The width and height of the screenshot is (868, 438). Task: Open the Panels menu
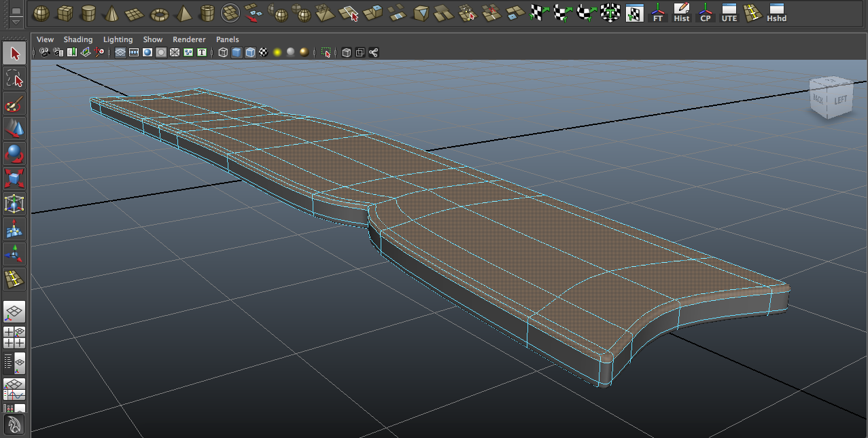pyautogui.click(x=227, y=39)
